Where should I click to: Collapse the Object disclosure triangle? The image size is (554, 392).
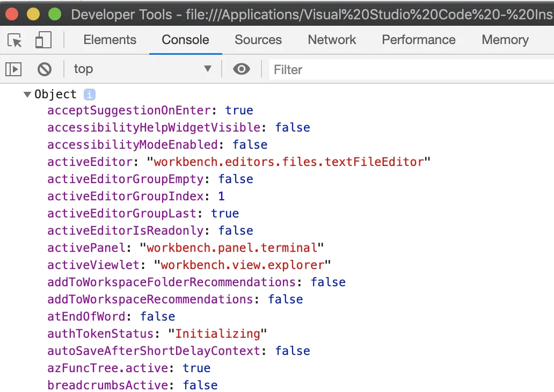[x=27, y=95]
